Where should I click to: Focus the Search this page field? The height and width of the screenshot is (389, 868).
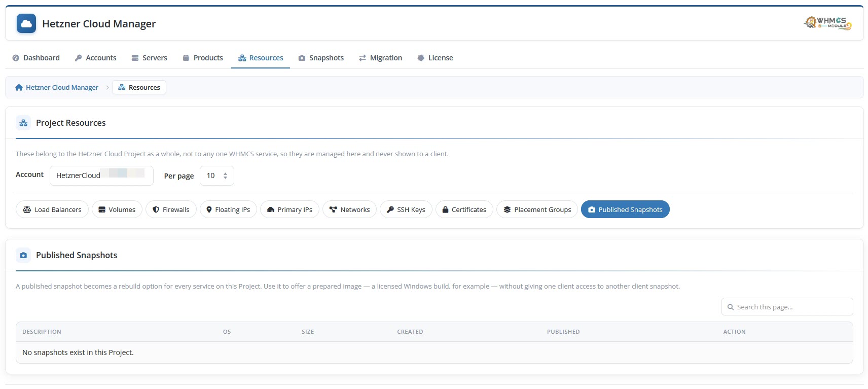coord(787,307)
